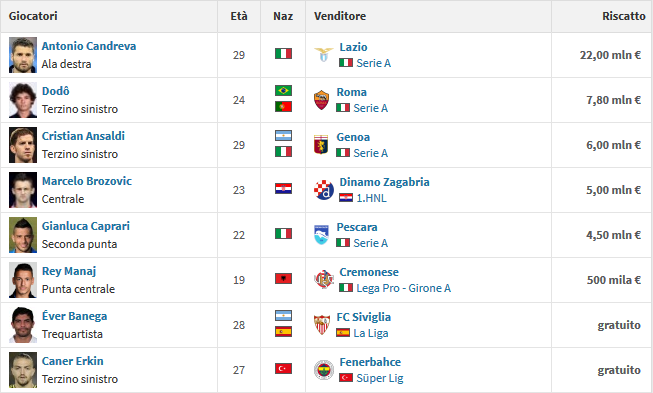Open Lega Pro - Girone A link
Viewport: 653px width, 393px height.
pyautogui.click(x=404, y=288)
